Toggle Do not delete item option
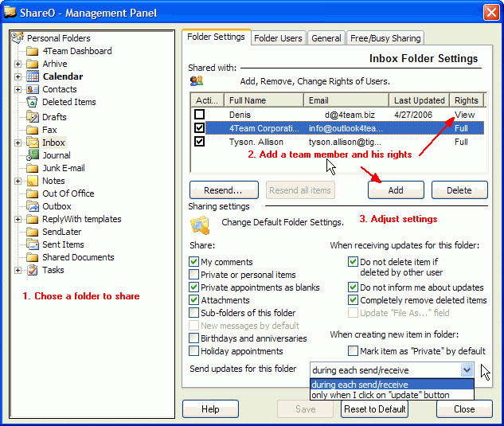This screenshot has height=426, width=504. [353, 261]
